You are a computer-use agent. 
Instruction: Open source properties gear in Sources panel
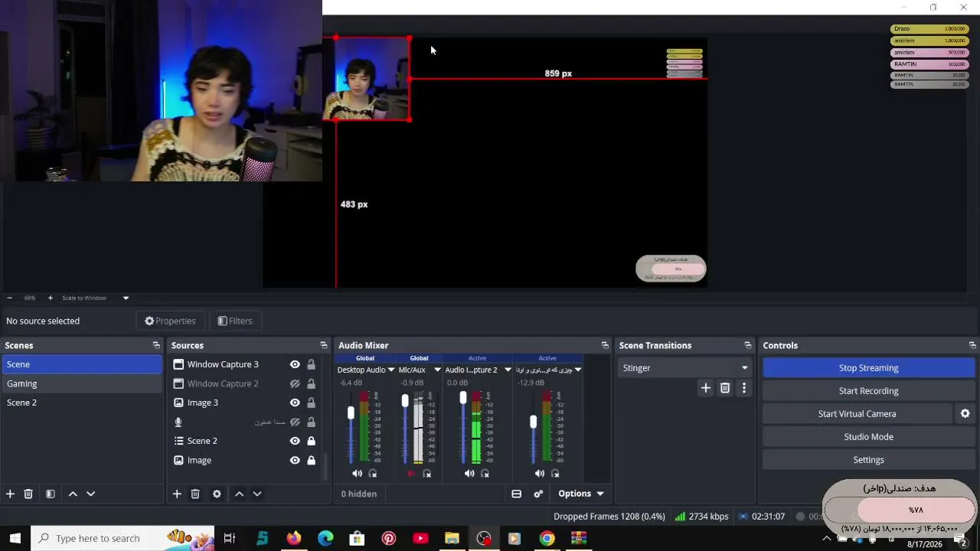click(217, 494)
